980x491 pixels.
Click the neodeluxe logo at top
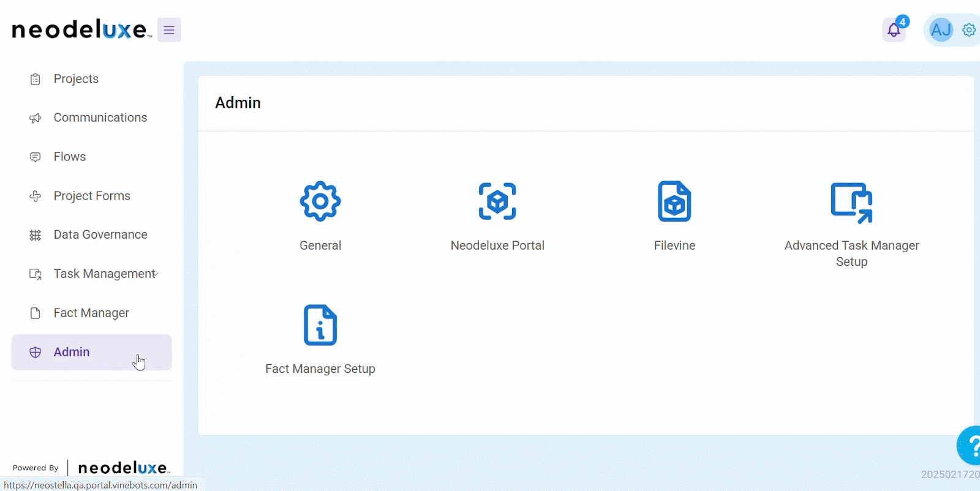81,29
